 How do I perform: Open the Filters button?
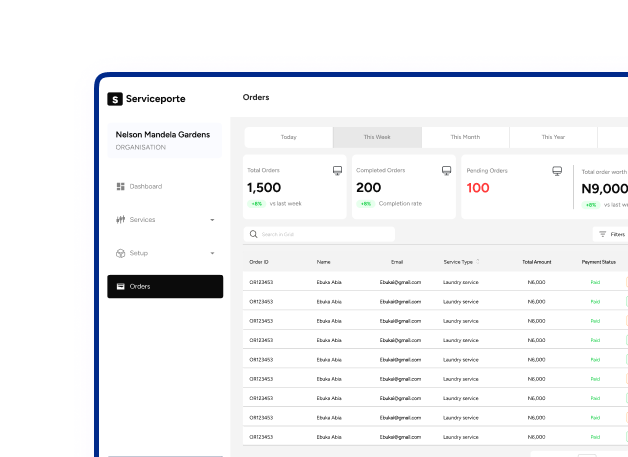click(x=611, y=234)
